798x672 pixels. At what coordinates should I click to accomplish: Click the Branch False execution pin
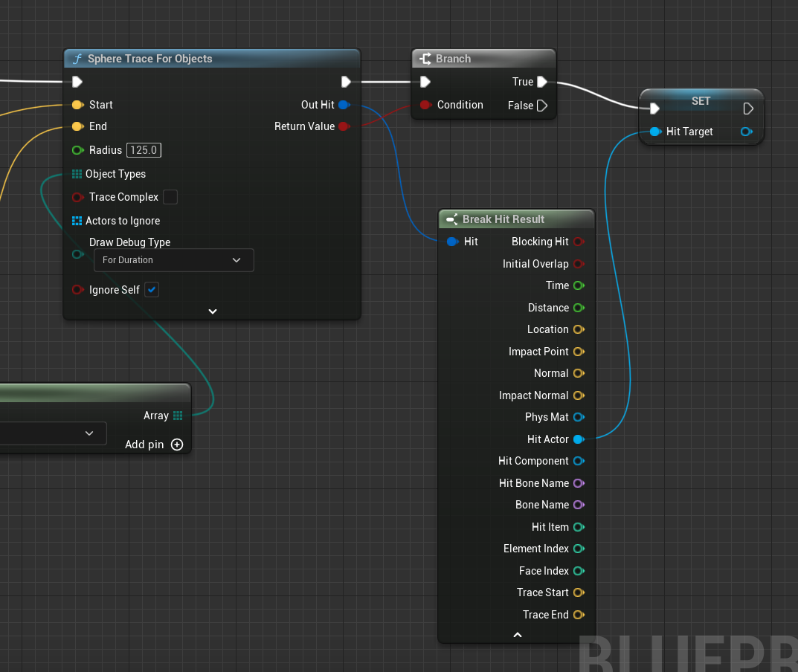[x=542, y=106]
